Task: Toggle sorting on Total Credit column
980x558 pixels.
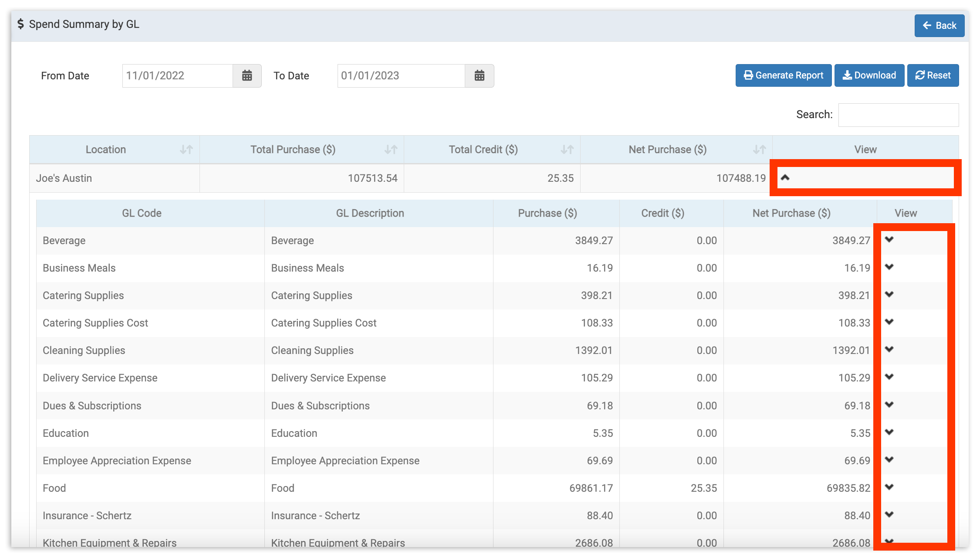Action: [567, 150]
